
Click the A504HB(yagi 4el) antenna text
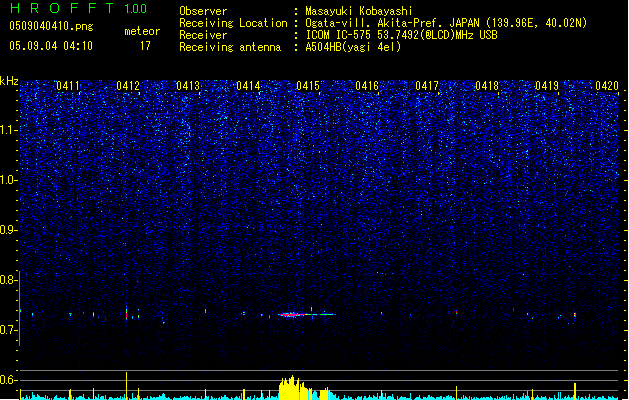[x=353, y=47]
